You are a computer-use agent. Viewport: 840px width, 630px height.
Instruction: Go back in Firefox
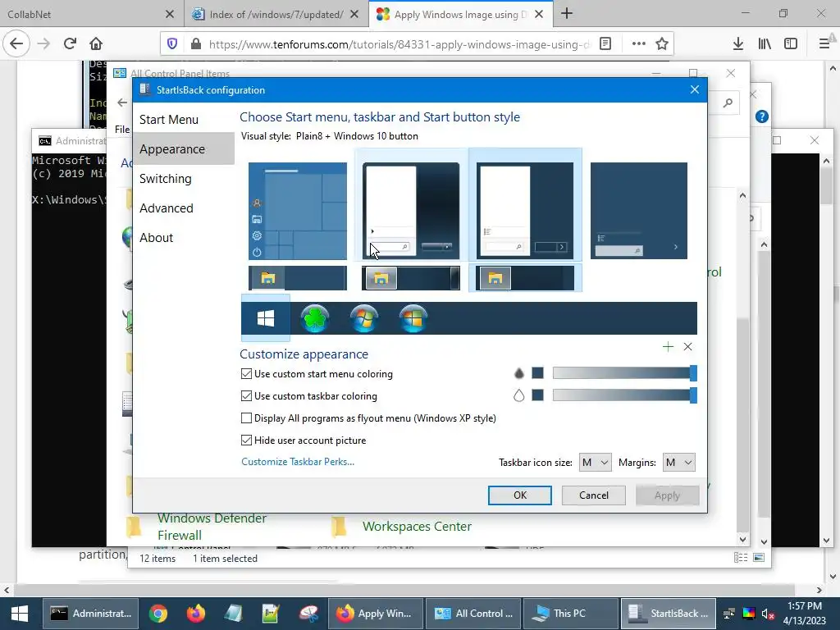click(16, 43)
